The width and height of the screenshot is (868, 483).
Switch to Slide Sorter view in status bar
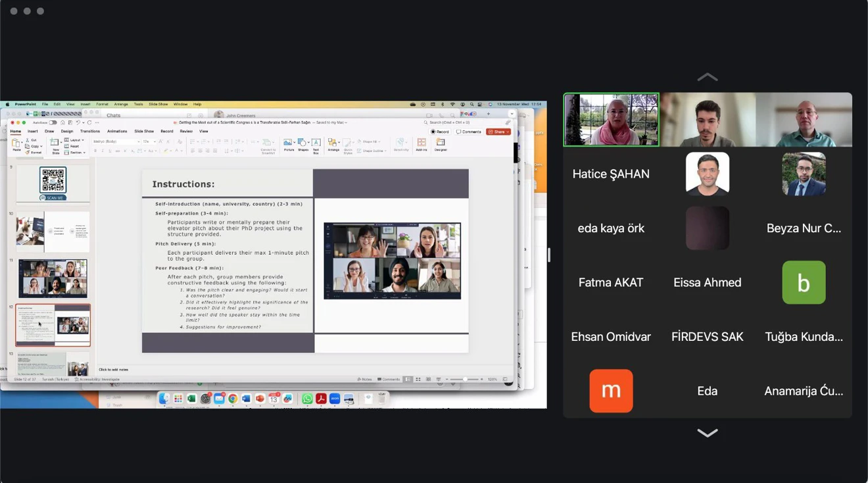click(418, 379)
